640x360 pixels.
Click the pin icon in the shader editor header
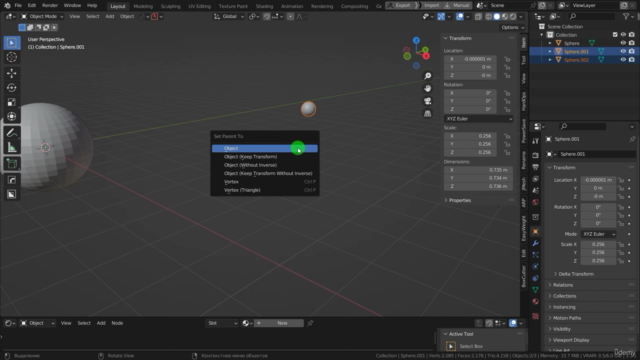coord(310,323)
